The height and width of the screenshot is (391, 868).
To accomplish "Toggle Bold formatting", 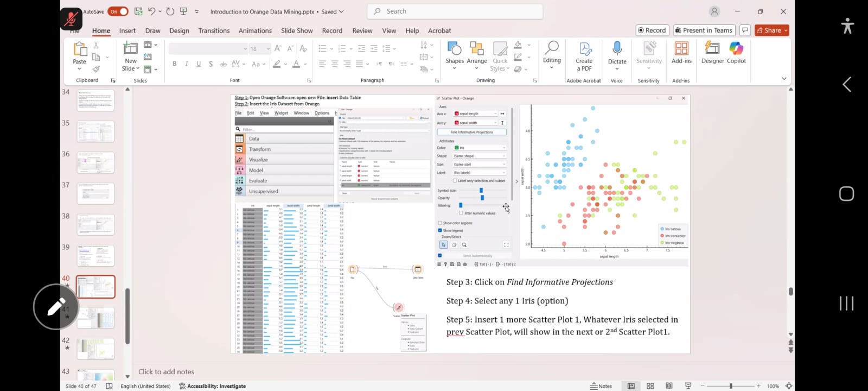I will 174,64.
